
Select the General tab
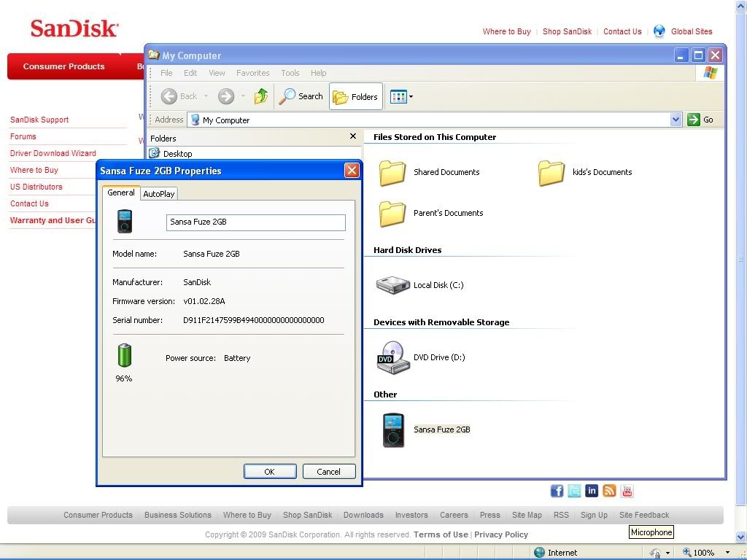pos(121,192)
